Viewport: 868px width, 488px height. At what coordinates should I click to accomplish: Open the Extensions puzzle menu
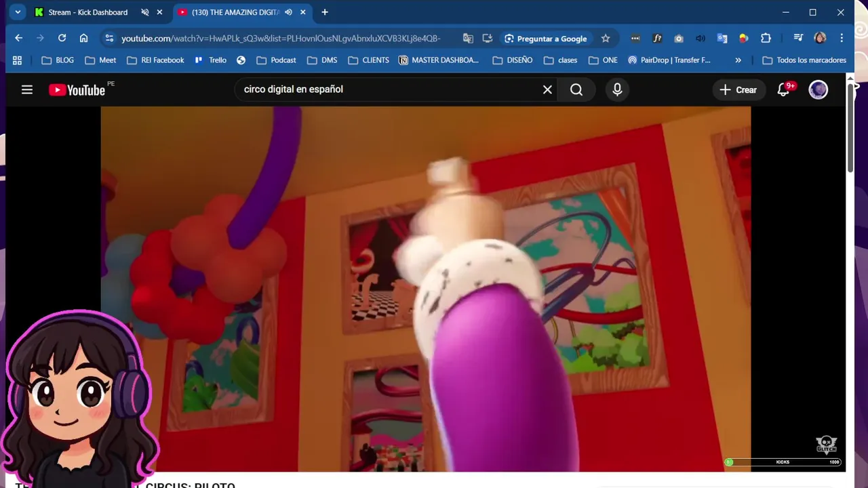tap(766, 38)
